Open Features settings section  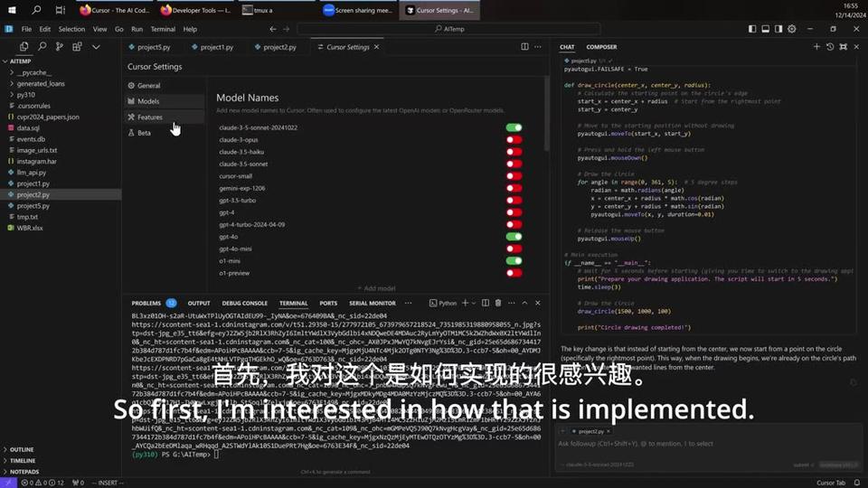coord(165,117)
